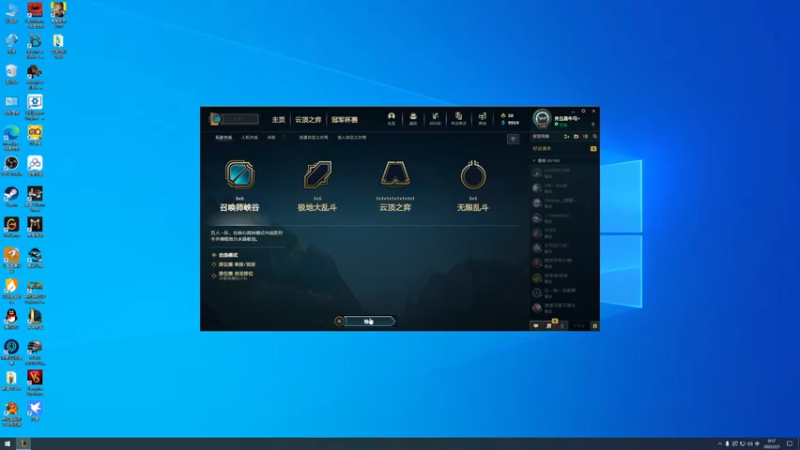Open the 好友请求 friend requests row
Screen dimensions: 800x450
coord(565,148)
